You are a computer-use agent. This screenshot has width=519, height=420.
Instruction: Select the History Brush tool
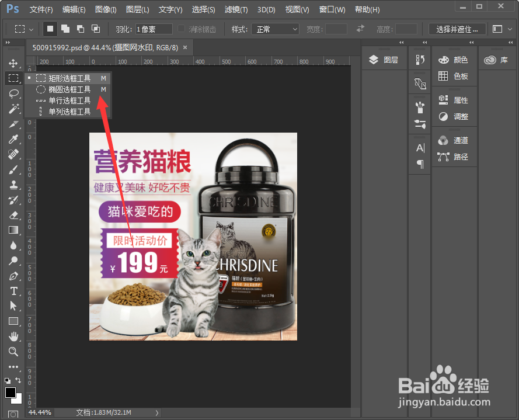13,200
